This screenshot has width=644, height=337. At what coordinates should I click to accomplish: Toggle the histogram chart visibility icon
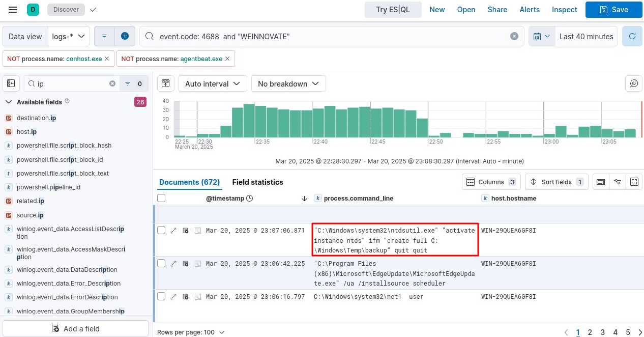tap(165, 83)
